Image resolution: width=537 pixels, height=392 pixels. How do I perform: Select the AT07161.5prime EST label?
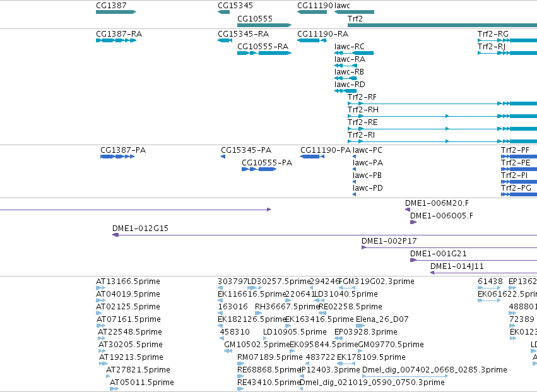coord(129,319)
